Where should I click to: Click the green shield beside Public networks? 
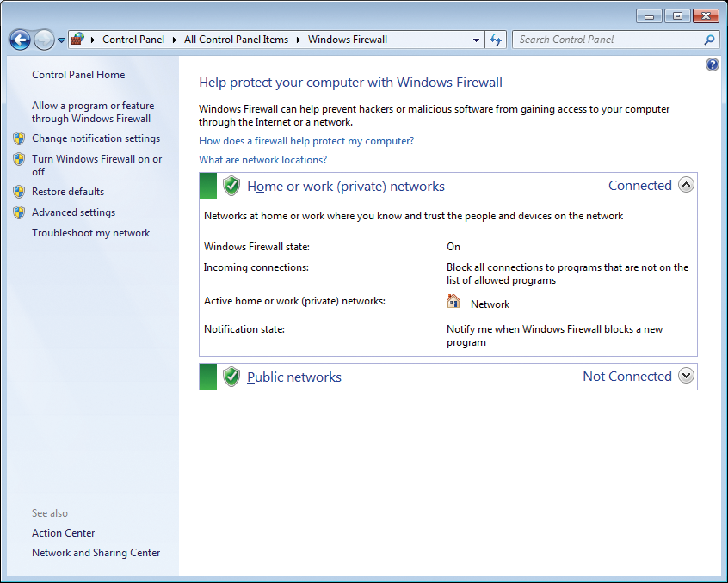pos(231,376)
